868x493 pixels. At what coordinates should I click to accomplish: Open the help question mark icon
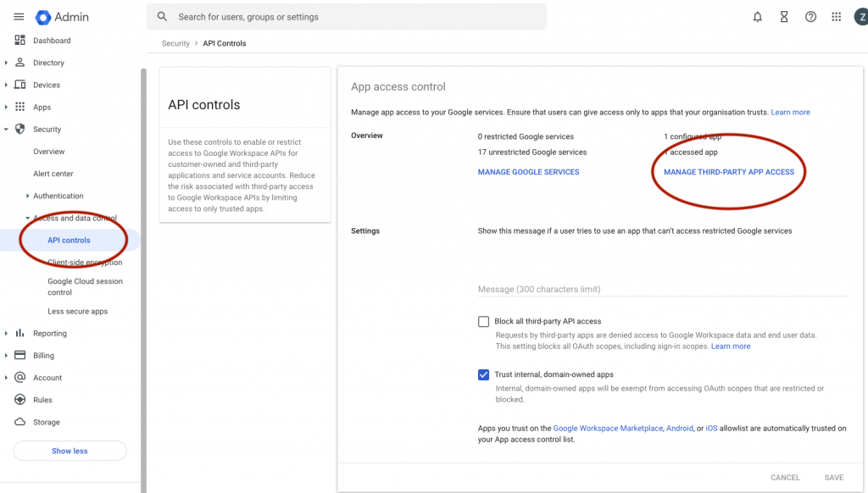[810, 17]
